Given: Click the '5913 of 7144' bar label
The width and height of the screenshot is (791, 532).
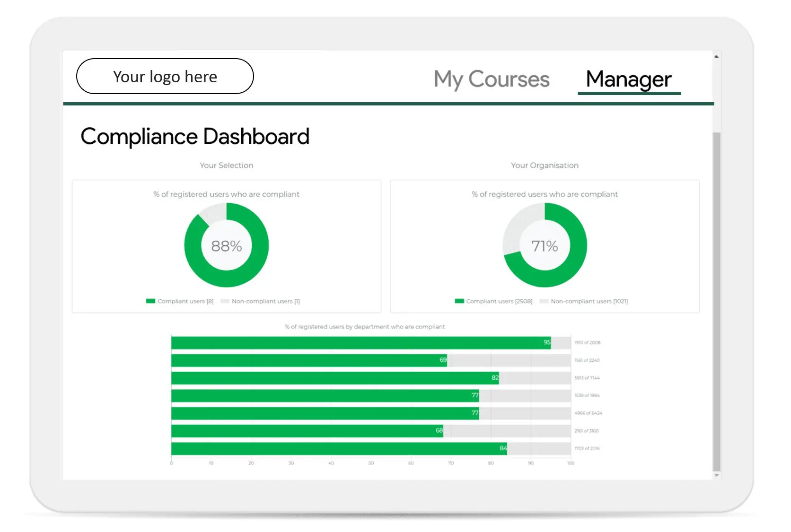Looking at the screenshot, I should point(587,378).
